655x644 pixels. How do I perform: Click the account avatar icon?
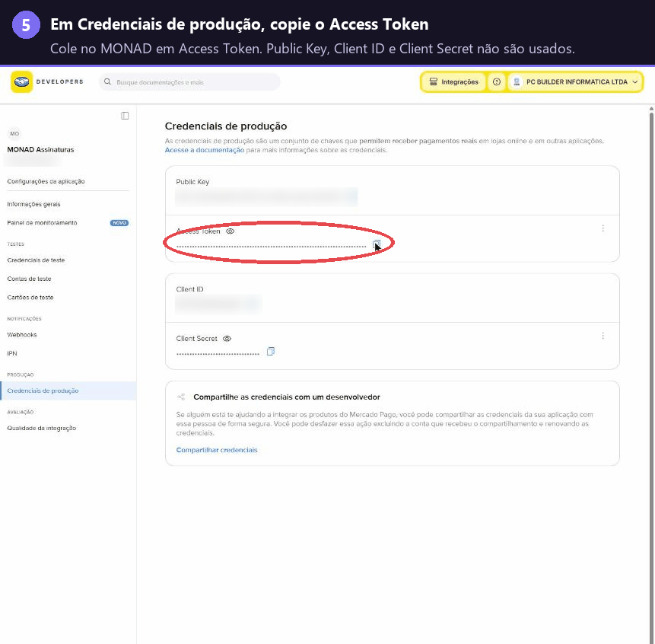click(x=517, y=82)
